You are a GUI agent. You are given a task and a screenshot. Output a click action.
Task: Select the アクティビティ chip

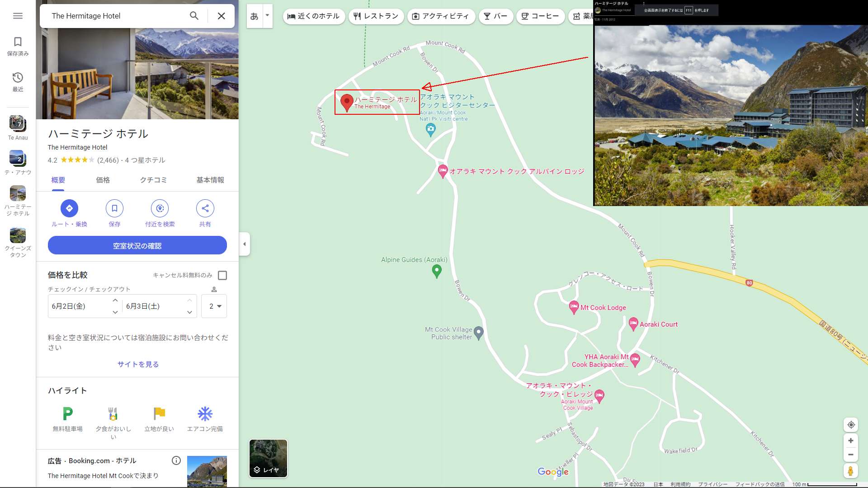441,16
